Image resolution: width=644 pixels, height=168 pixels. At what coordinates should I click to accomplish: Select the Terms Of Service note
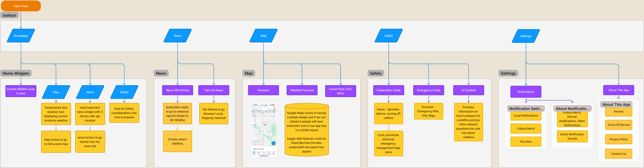tap(618, 125)
